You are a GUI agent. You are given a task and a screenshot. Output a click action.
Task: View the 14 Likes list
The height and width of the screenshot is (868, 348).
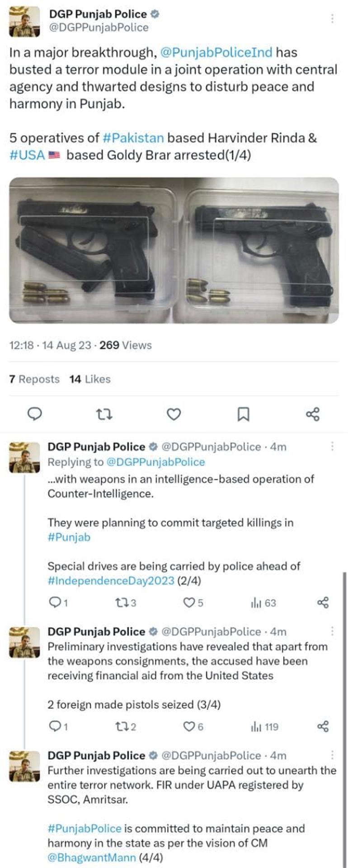(x=90, y=379)
